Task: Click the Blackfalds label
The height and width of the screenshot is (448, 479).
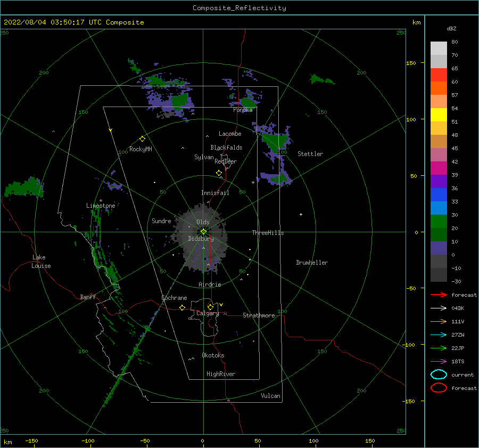Action: [226, 148]
